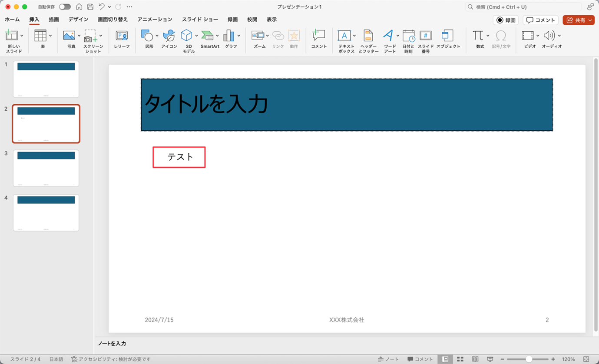Click the 共有 share button
This screenshot has width=599, height=364.
point(579,20)
